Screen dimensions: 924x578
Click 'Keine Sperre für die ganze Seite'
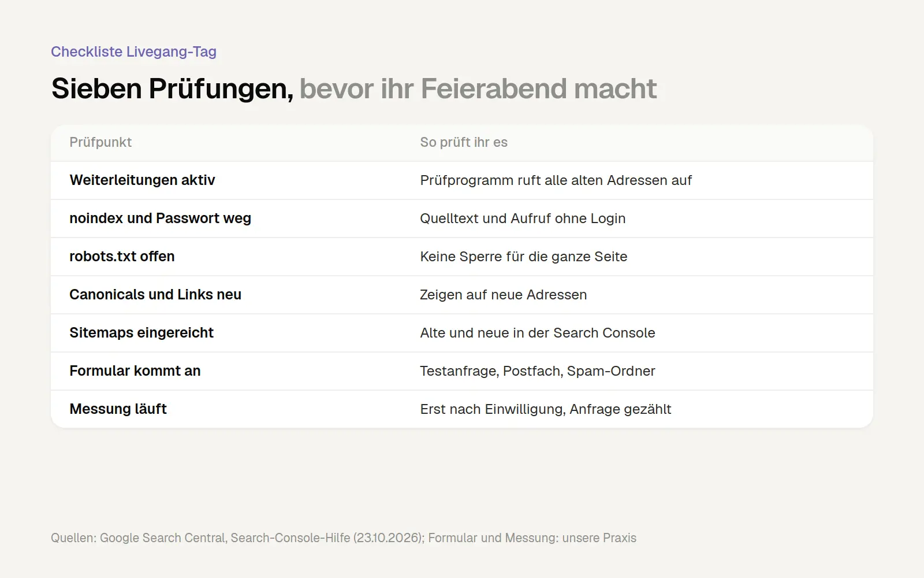pos(523,257)
